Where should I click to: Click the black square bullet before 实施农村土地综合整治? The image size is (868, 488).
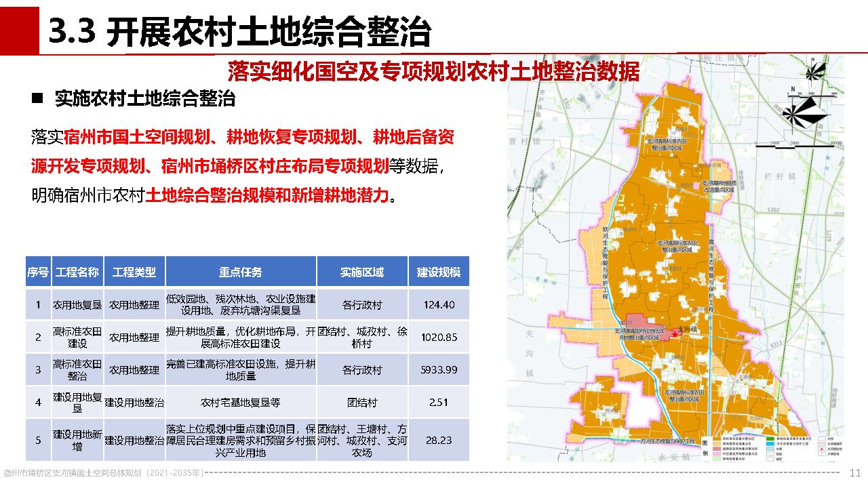tap(37, 98)
